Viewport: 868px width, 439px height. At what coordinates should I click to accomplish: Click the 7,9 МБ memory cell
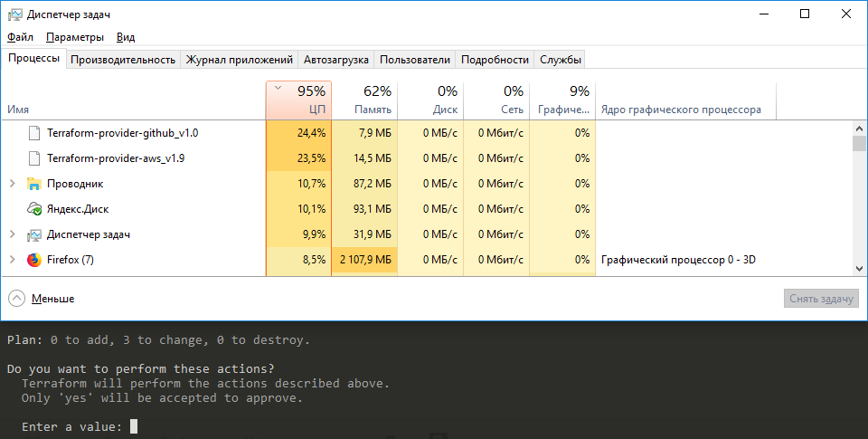pos(364,133)
